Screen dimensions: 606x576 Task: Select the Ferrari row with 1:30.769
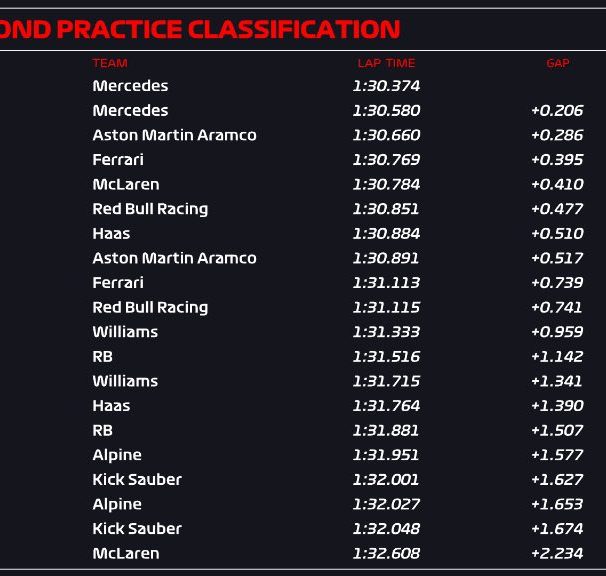click(303, 160)
